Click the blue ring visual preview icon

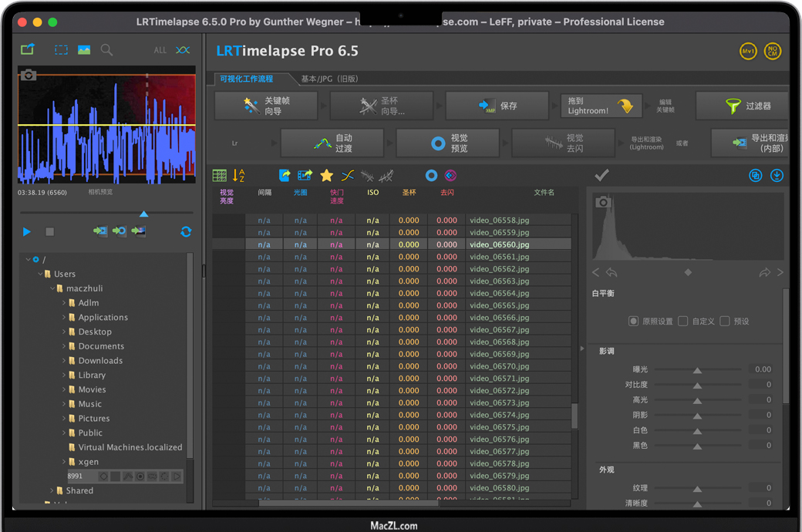431,176
